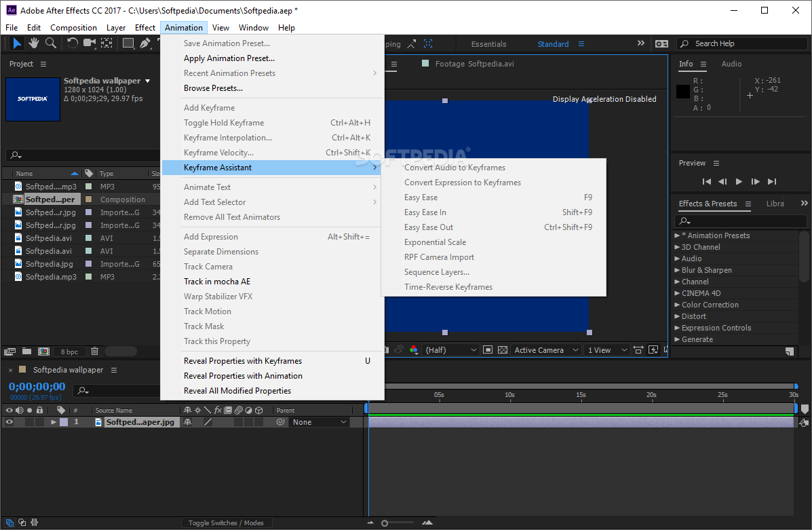Click the current time 0;00;00;00 display
Image resolution: width=812 pixels, height=530 pixels.
(x=37, y=387)
